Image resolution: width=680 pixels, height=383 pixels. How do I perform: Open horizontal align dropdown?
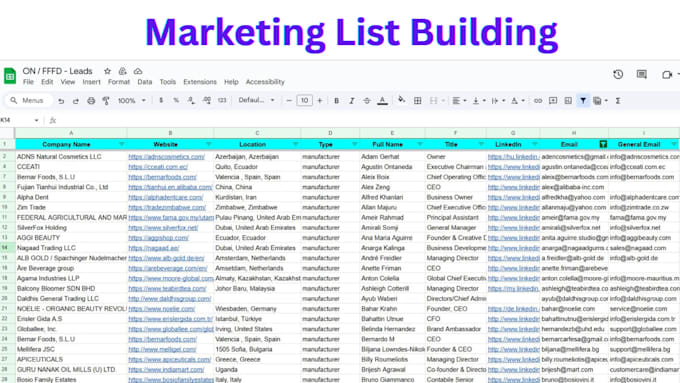tap(459, 101)
